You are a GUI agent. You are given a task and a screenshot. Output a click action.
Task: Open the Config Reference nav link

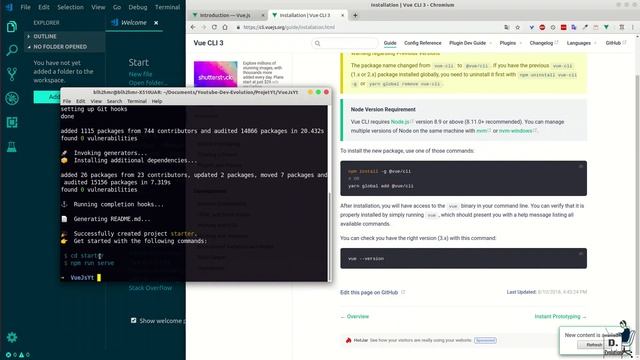tap(422, 43)
